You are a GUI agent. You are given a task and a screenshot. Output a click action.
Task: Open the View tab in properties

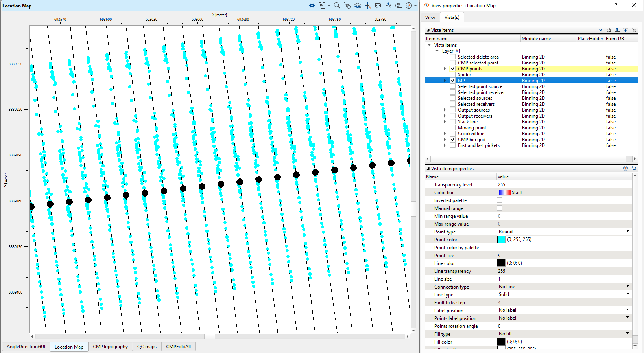coord(430,17)
